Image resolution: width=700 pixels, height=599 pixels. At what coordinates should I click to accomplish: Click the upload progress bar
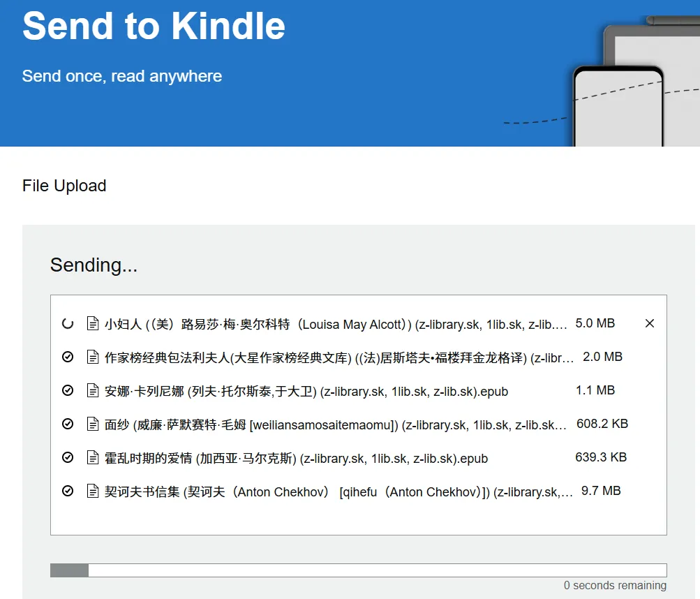359,570
